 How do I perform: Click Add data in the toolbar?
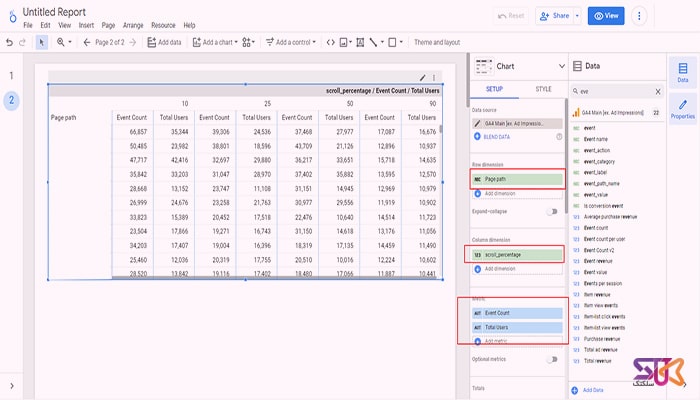tap(164, 42)
